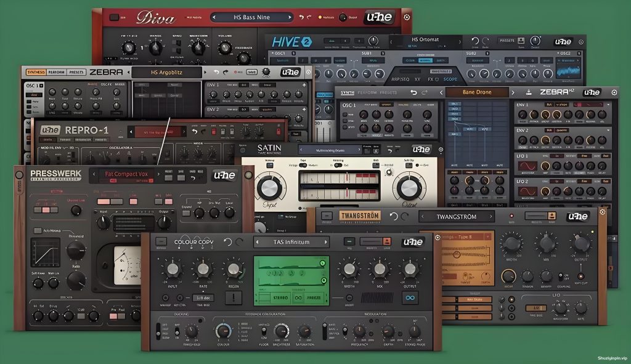The image size is (631, 364).
Task: Click the u-he logo in Presswerk
Action: [224, 176]
